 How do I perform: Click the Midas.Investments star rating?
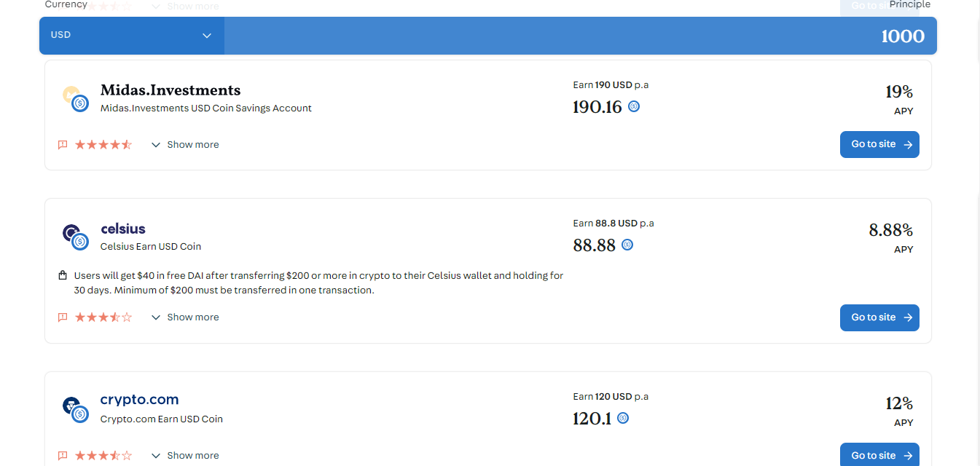[103, 145]
